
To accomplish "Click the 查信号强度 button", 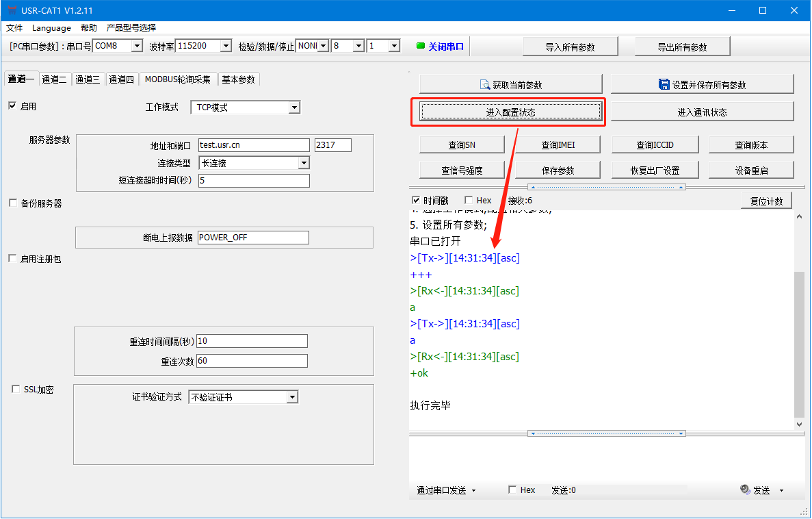I will pos(462,170).
